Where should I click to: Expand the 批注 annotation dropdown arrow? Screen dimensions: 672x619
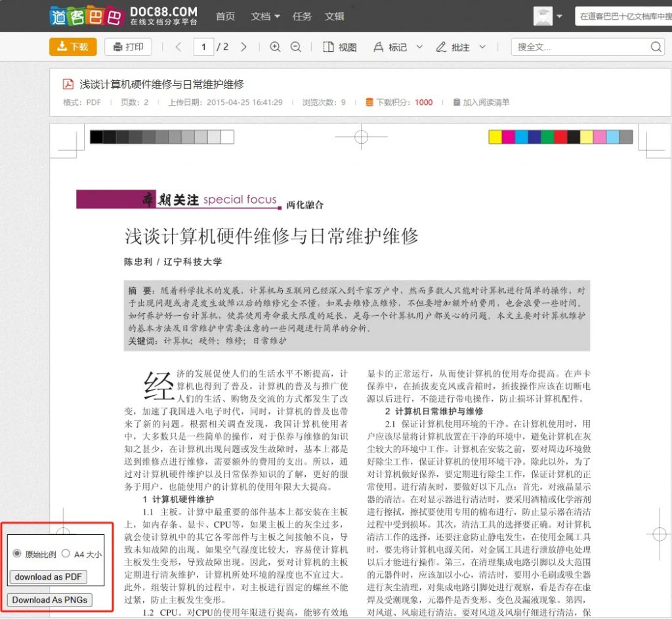(482, 47)
